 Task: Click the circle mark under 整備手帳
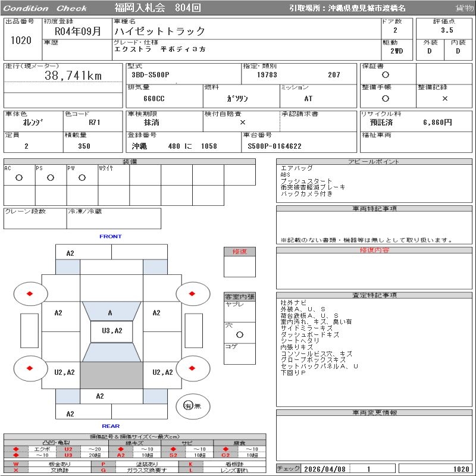386,98
